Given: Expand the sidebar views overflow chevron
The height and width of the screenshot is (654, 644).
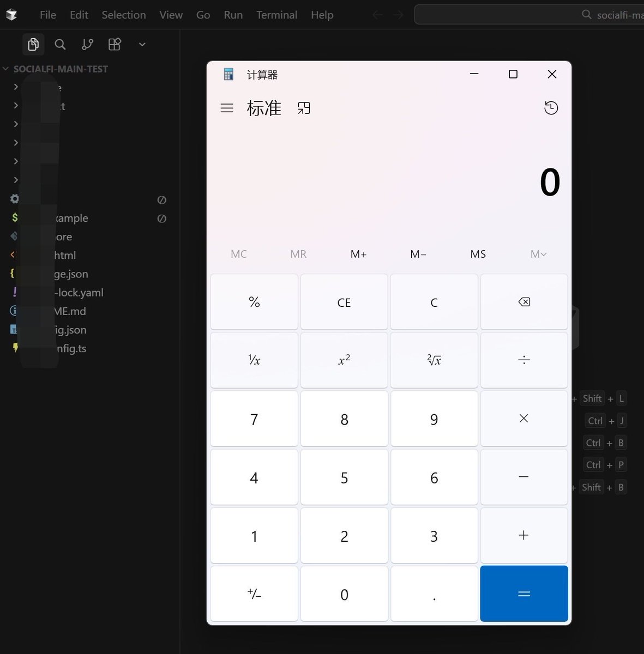Looking at the screenshot, I should 142,44.
